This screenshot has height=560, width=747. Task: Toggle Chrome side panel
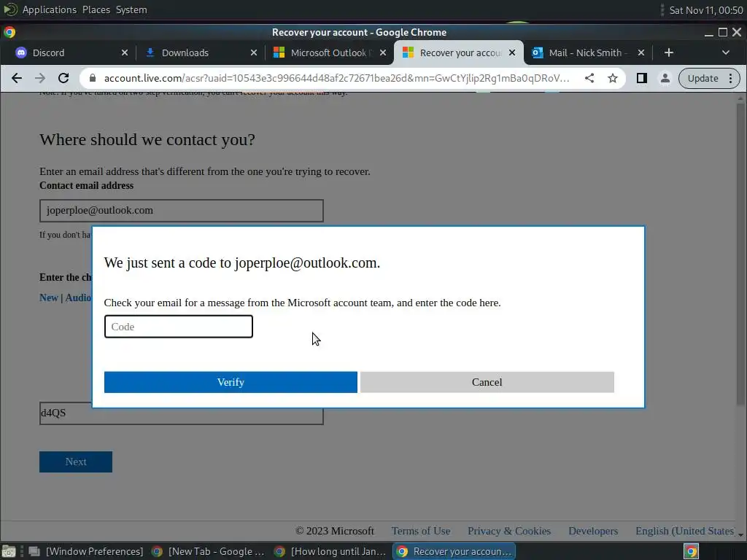pos(642,78)
